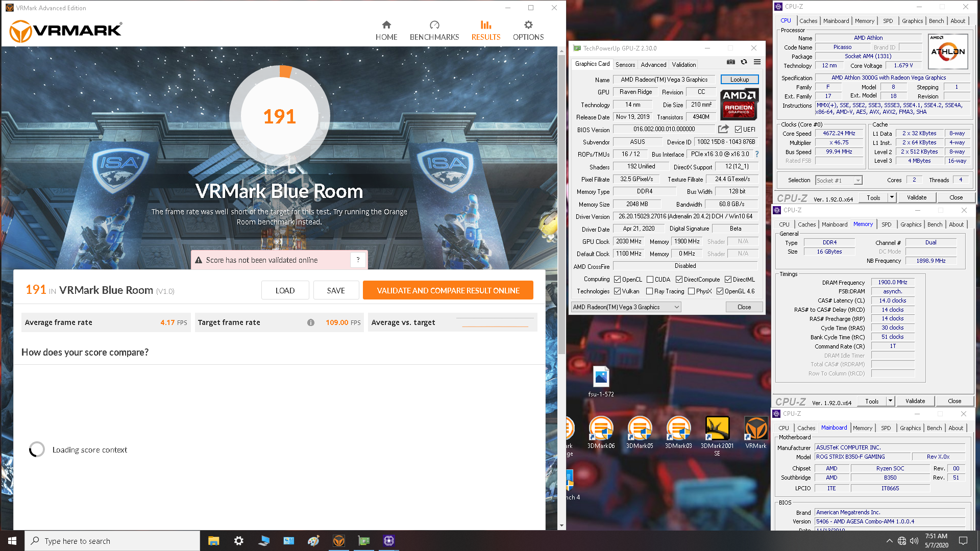
Task: Toggle the DirectML checkbox in GPU-Z
Action: tap(728, 280)
